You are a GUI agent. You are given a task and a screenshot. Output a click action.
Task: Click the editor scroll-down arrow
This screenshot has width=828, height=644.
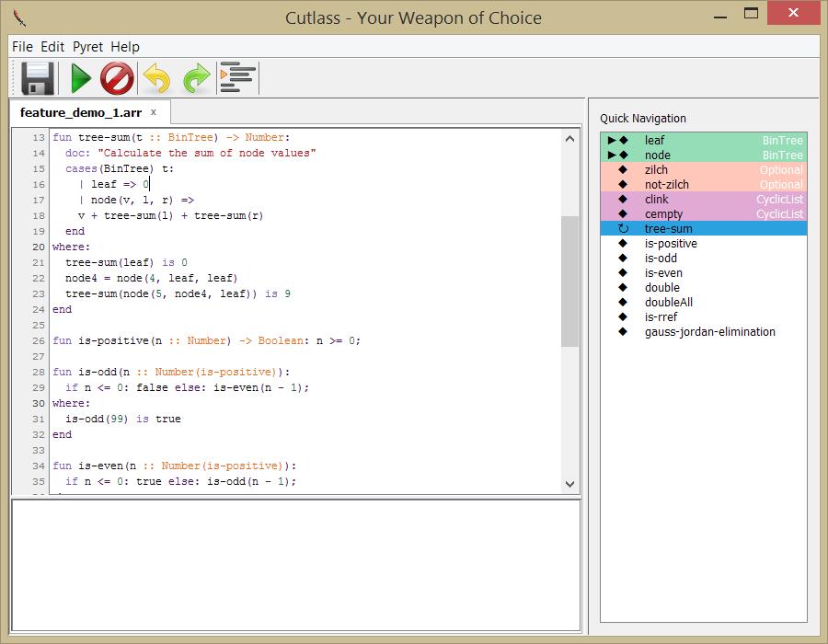pyautogui.click(x=569, y=484)
